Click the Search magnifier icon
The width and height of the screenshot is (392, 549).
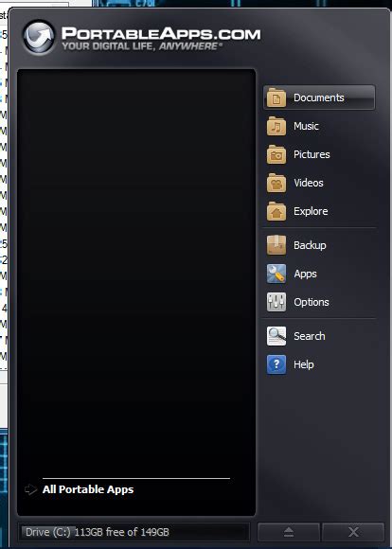point(276,336)
